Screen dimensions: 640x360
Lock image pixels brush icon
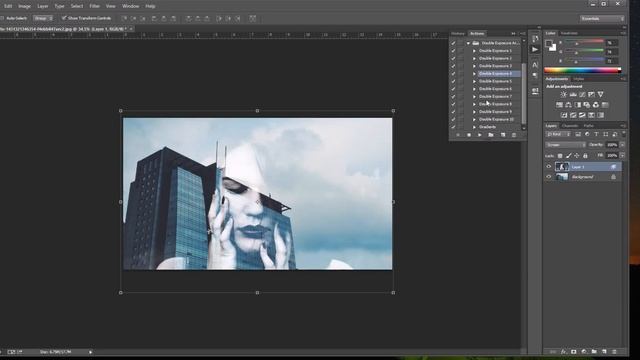569,156
